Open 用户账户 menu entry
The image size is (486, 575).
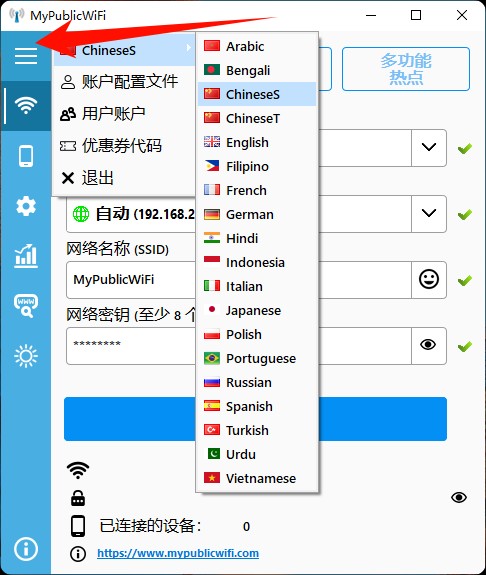[124, 114]
